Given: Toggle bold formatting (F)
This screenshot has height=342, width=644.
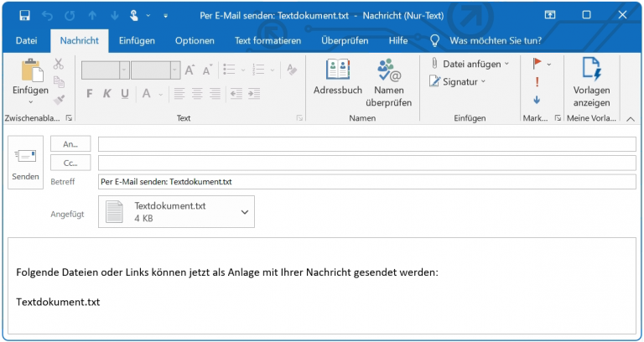Looking at the screenshot, I should pos(88,93).
